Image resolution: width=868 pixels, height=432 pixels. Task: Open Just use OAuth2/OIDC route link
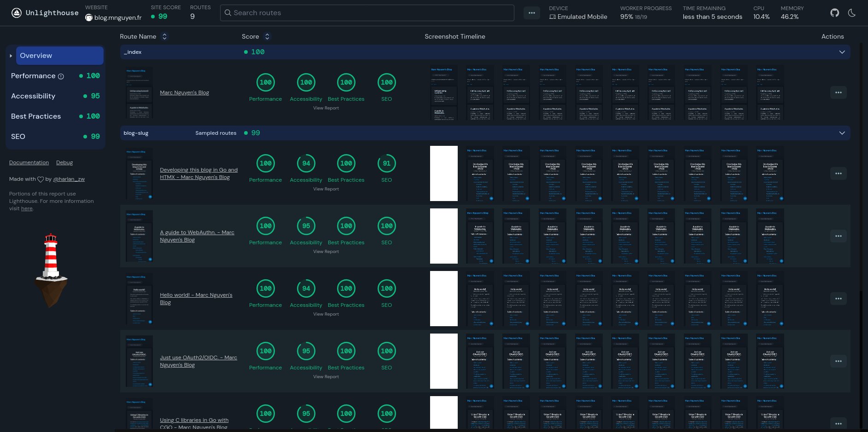198,361
